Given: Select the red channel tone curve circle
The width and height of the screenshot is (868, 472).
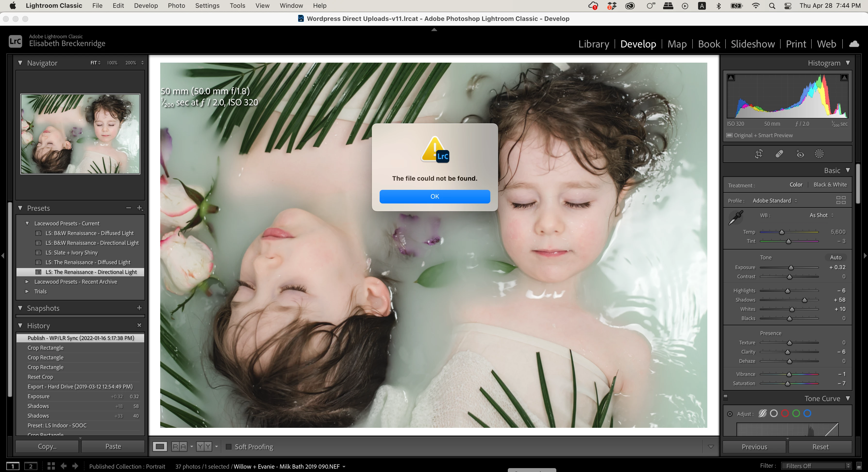Looking at the screenshot, I should click(785, 414).
